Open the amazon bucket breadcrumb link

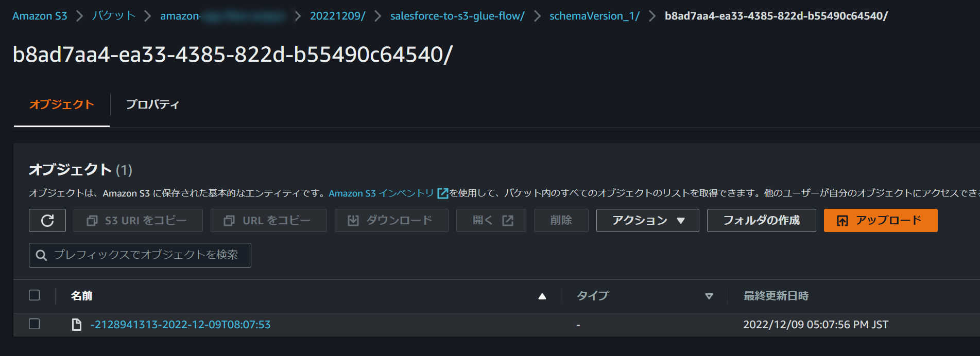222,16
